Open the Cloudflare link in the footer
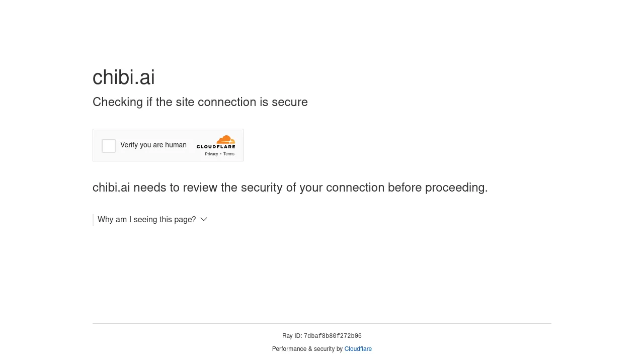644x362 pixels. tap(358, 349)
